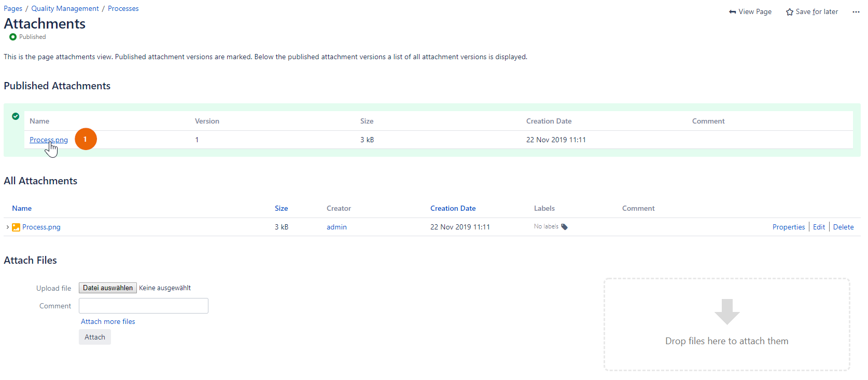Click the orange number 1 marker
Viewport: 868px width, 380px height.
[86, 139]
